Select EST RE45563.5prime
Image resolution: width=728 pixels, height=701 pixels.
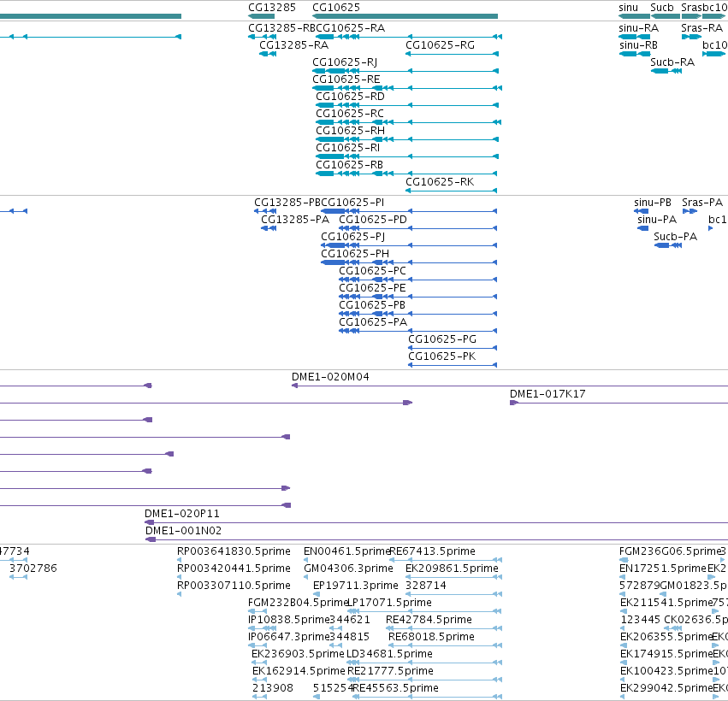pos(395,688)
